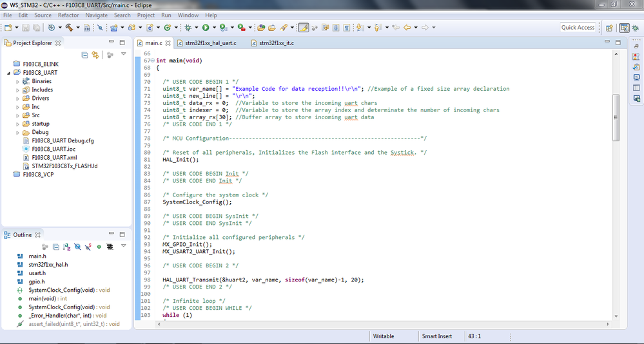Image resolution: width=644 pixels, height=344 pixels.
Task: Toggle Hide Non-Public Members green dot
Action: [99, 247]
